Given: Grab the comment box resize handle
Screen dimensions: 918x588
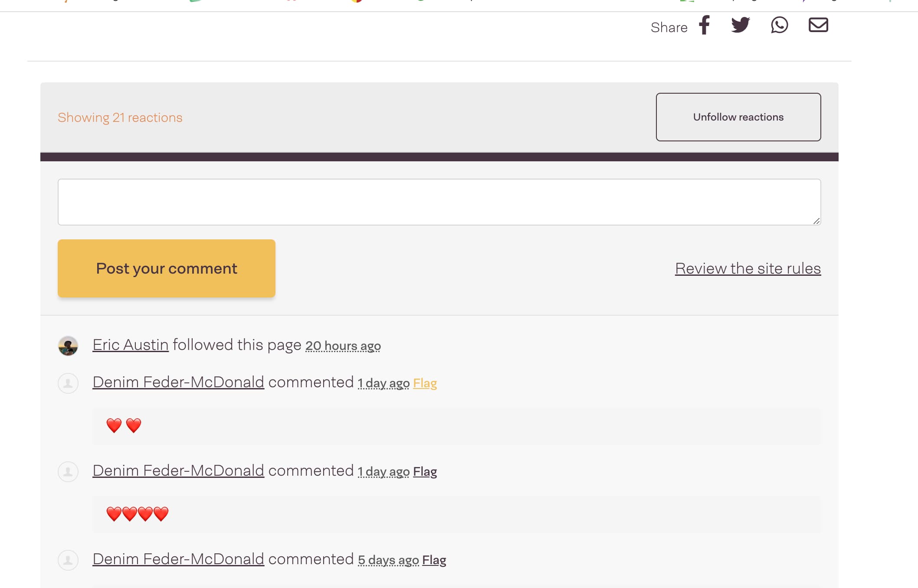Looking at the screenshot, I should (x=816, y=221).
